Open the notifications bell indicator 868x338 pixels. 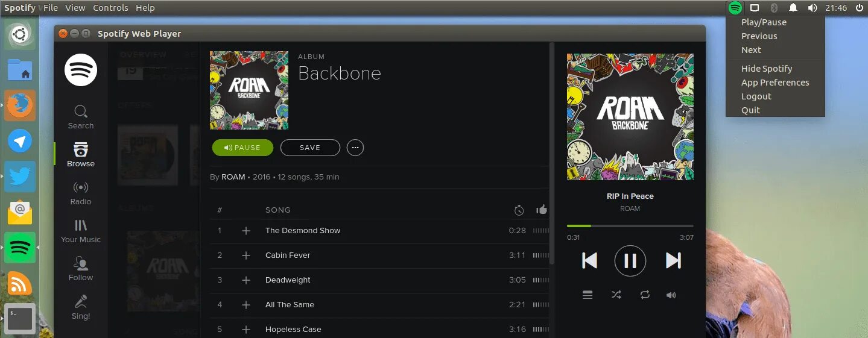click(793, 8)
